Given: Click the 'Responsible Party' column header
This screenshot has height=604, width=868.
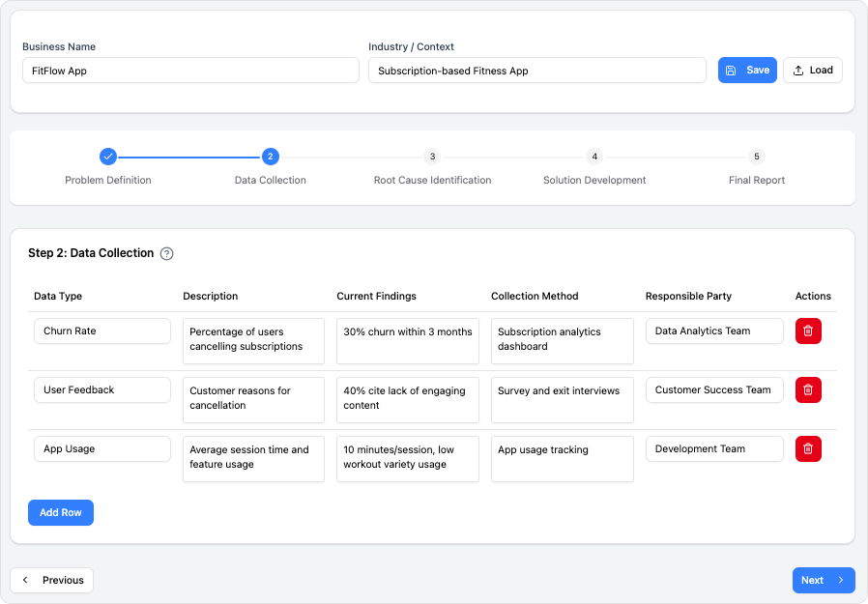Looking at the screenshot, I should (x=688, y=296).
